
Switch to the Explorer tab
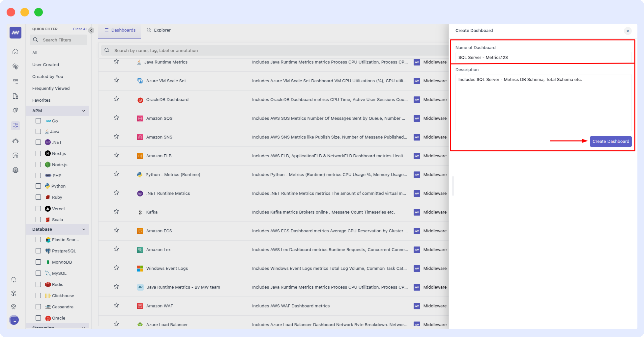161,30
